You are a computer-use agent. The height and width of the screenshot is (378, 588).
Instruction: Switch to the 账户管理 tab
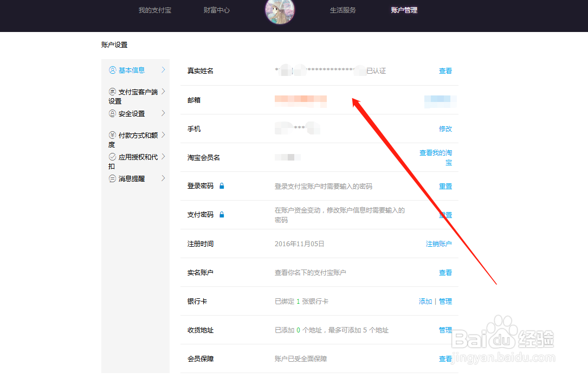click(x=404, y=10)
